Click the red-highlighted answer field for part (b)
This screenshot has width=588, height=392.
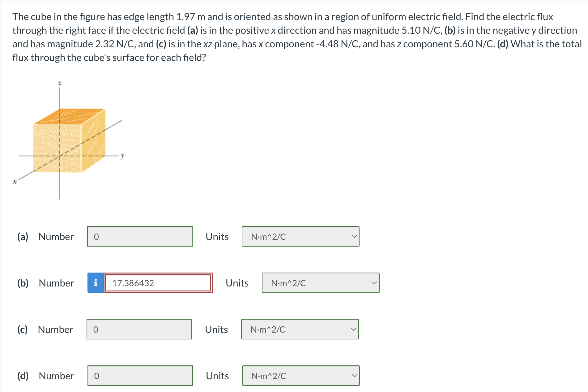click(x=158, y=282)
